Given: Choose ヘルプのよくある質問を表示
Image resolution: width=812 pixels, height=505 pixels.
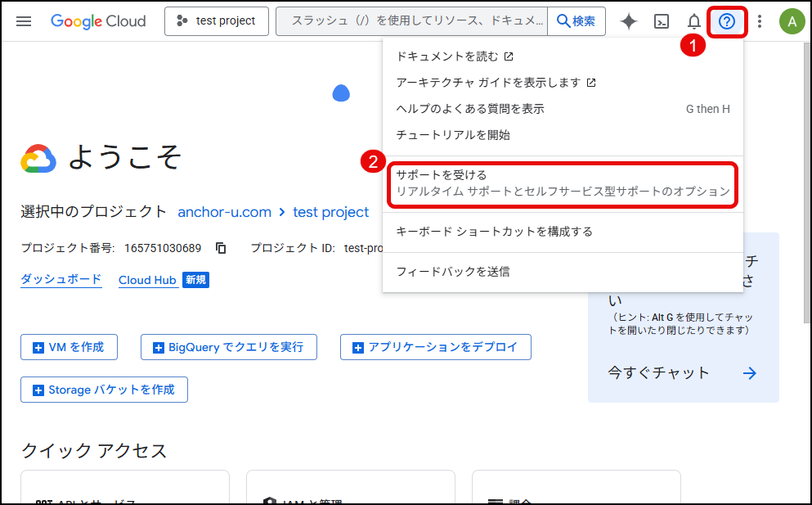Looking at the screenshot, I should pyautogui.click(x=470, y=109).
